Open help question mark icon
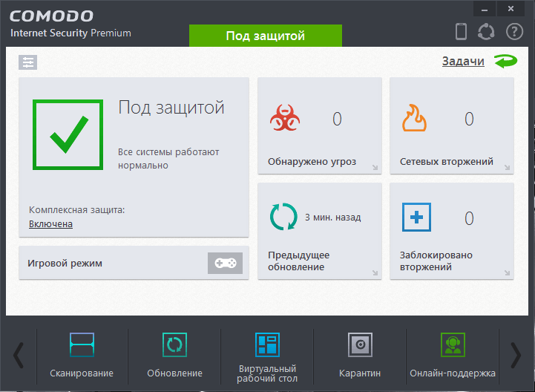535x392 pixels. [x=514, y=32]
